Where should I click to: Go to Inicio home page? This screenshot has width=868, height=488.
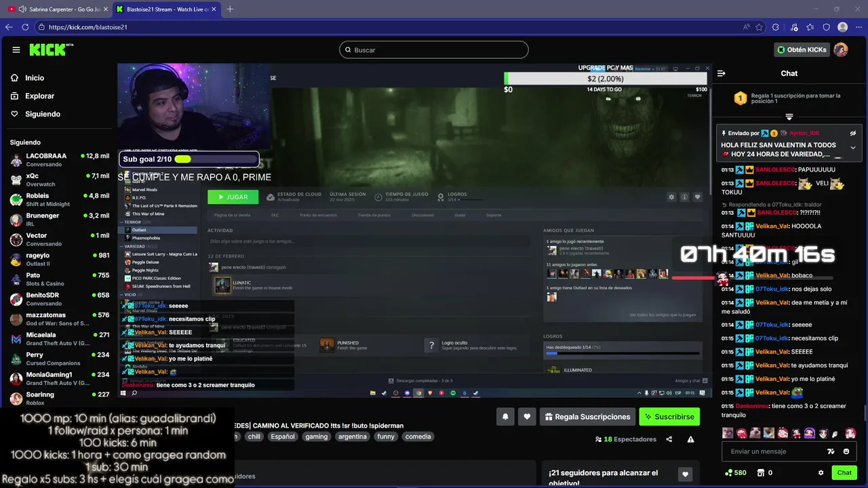(x=27, y=78)
